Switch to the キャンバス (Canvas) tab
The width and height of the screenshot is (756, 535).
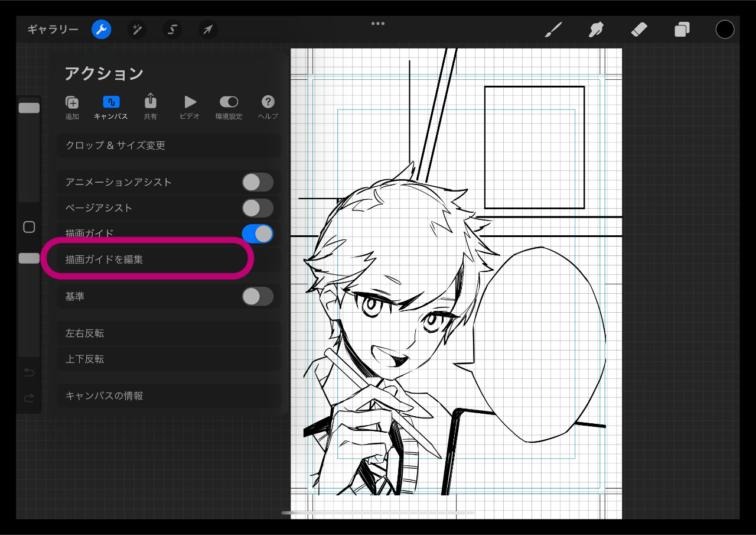[x=111, y=108]
